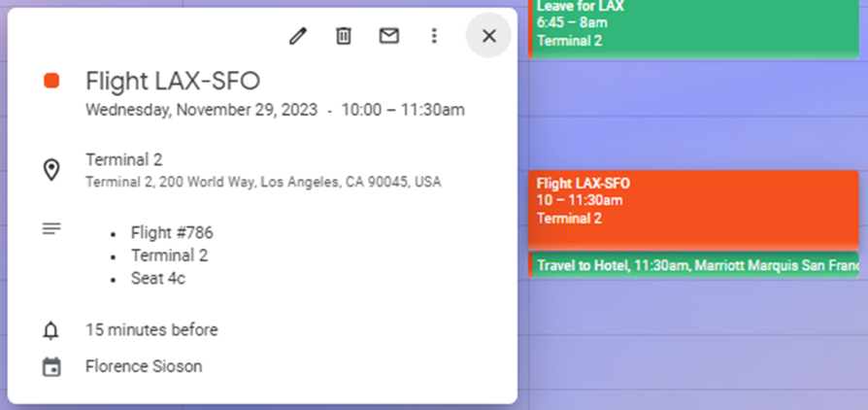
Task: Close the event details popup
Action: pos(488,36)
